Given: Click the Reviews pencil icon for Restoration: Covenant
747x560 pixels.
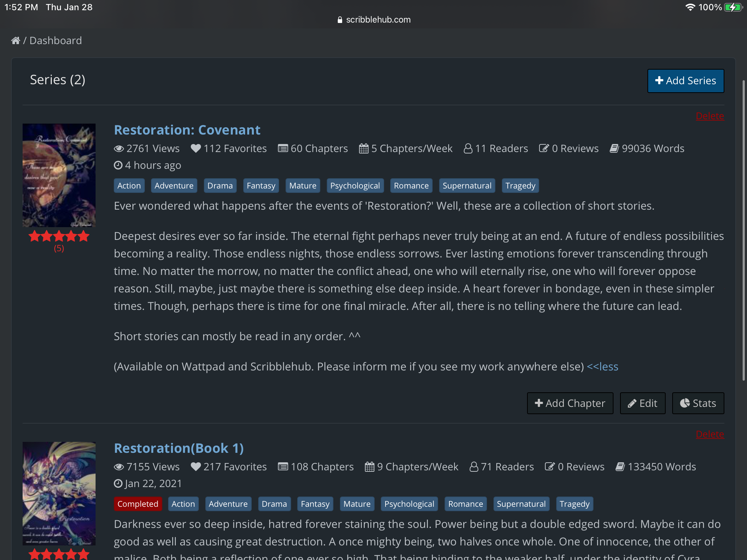Looking at the screenshot, I should pos(544,148).
